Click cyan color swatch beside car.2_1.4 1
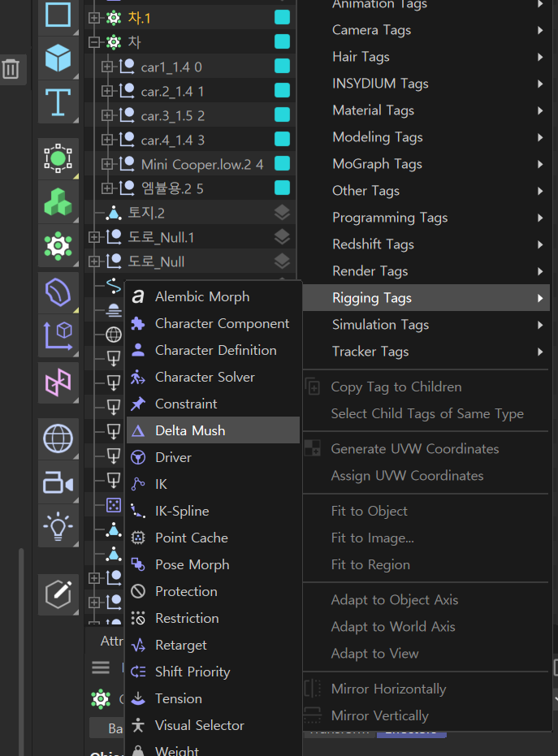The width and height of the screenshot is (558, 756). [282, 91]
